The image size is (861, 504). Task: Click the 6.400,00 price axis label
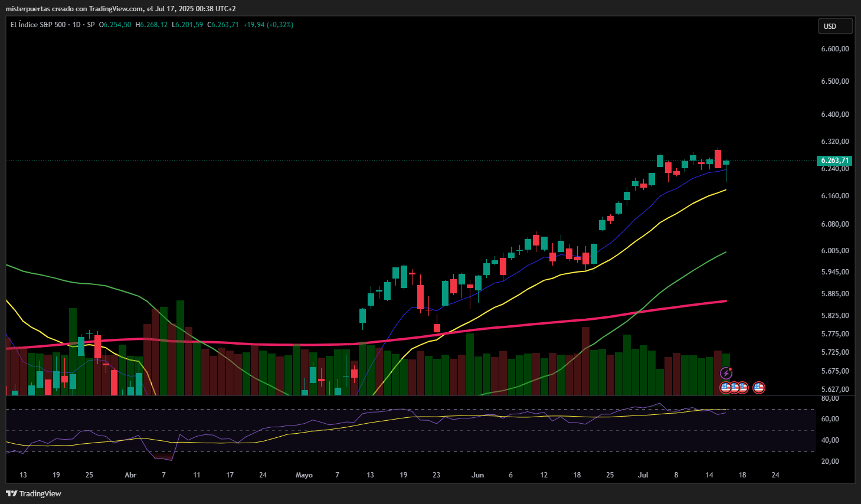point(835,114)
